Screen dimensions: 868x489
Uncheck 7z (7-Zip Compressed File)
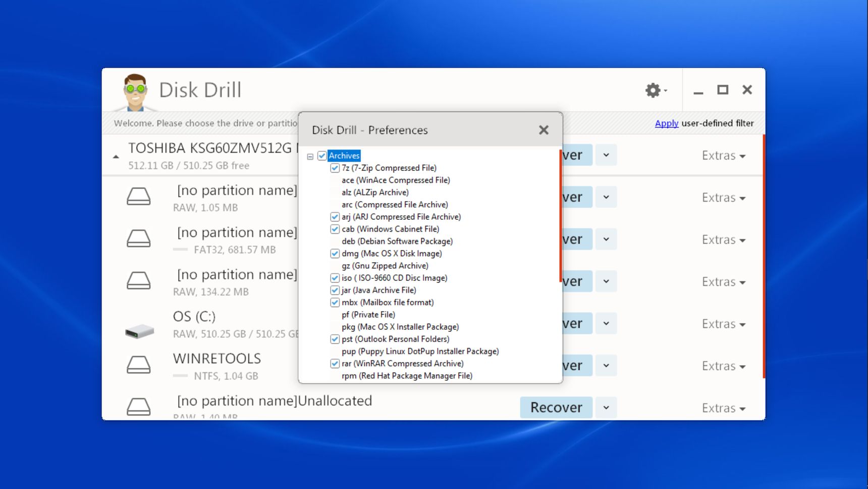pyautogui.click(x=335, y=168)
